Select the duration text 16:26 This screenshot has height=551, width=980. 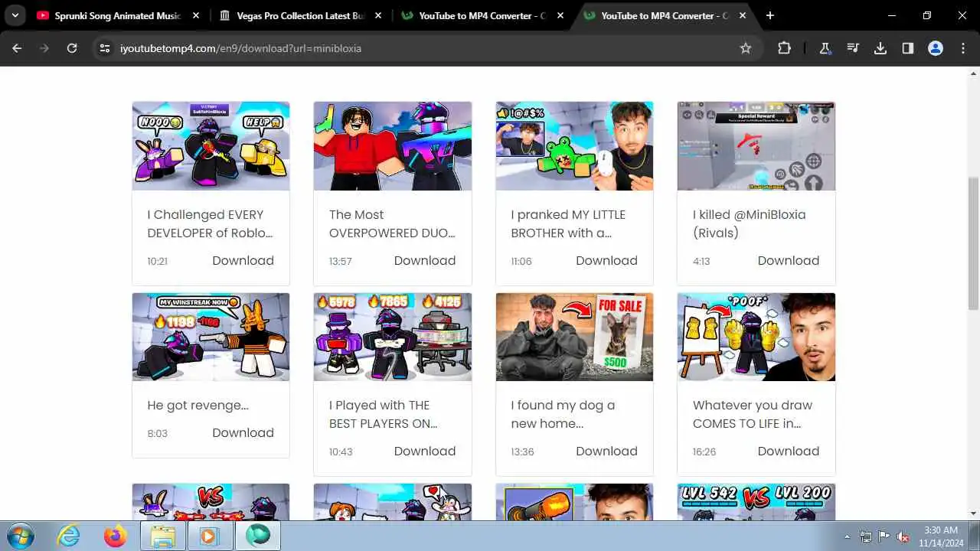click(x=704, y=452)
